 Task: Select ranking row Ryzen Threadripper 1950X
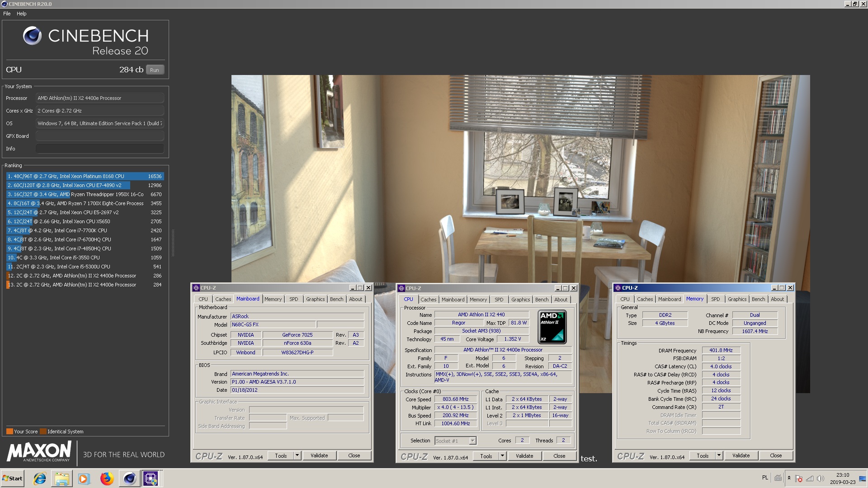85,194
